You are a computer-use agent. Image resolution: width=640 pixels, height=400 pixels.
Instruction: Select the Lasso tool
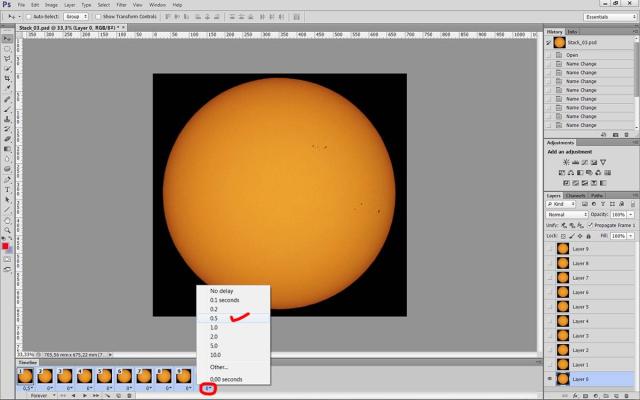(x=7, y=59)
